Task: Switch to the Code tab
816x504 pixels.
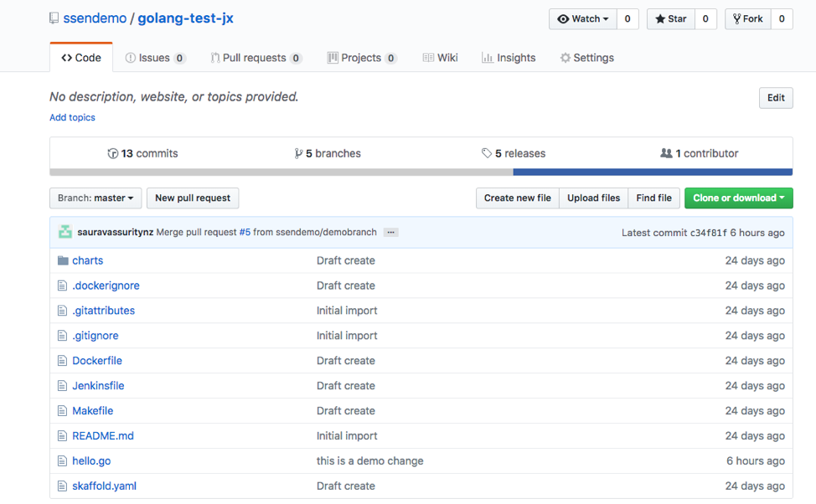Action: coord(81,58)
